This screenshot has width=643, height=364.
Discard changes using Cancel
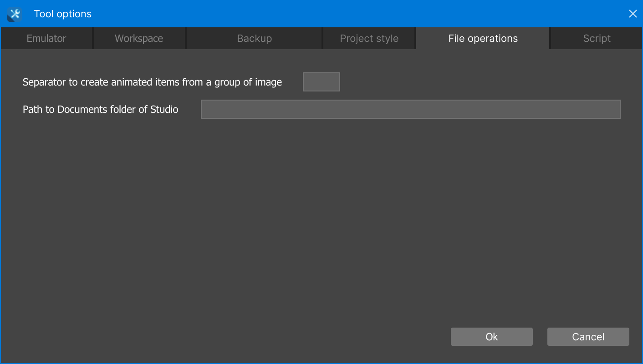588,337
